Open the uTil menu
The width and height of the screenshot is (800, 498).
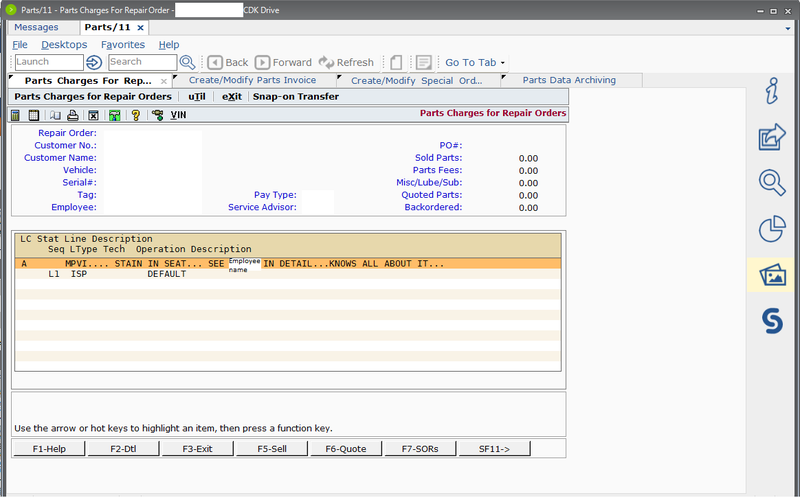click(197, 96)
